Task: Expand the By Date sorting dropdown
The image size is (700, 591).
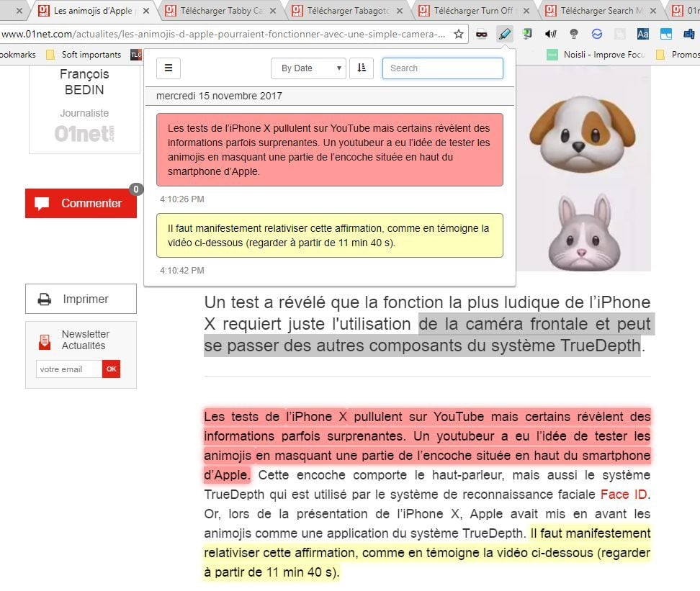Action: point(308,68)
